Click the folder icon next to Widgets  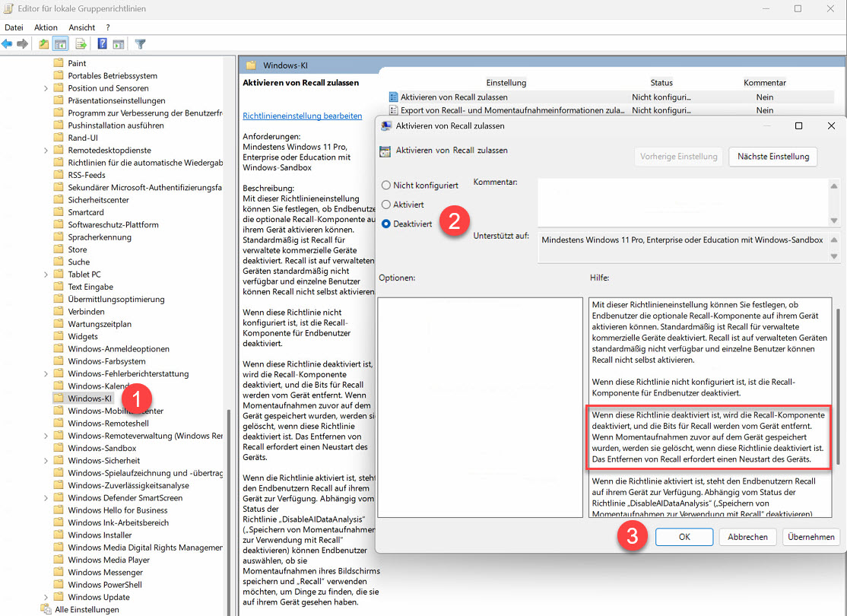(59, 337)
